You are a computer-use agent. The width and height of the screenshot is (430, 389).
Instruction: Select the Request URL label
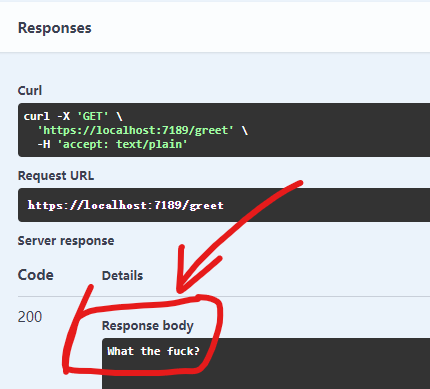point(56,176)
